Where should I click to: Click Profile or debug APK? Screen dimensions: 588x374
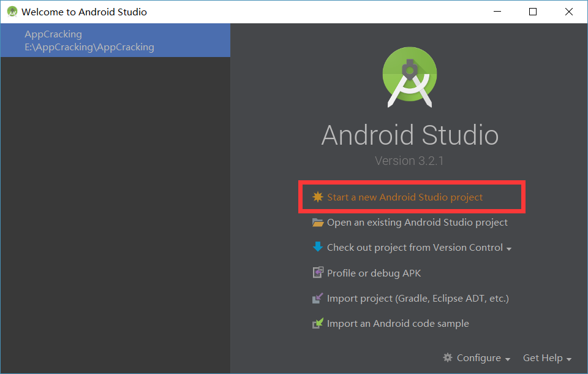[374, 272]
